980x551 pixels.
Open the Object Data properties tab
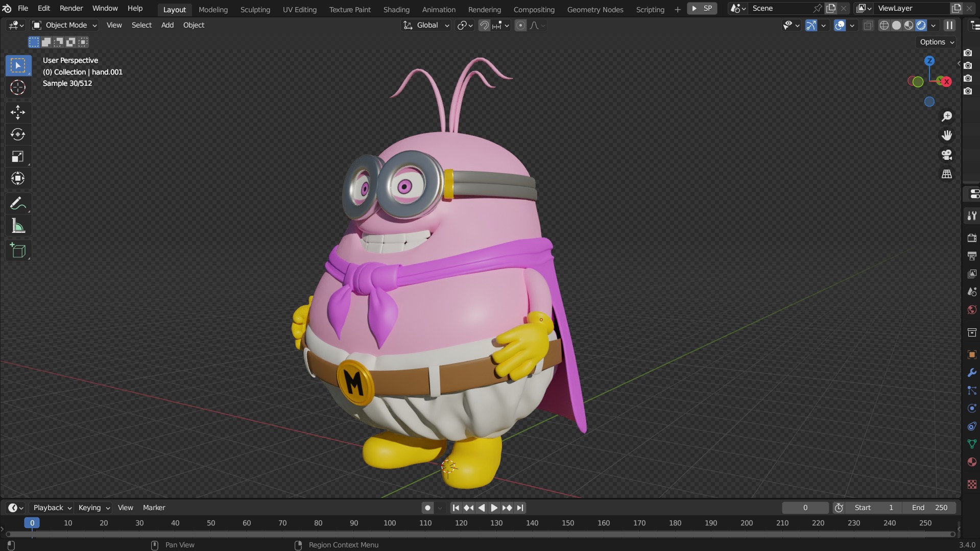972,444
